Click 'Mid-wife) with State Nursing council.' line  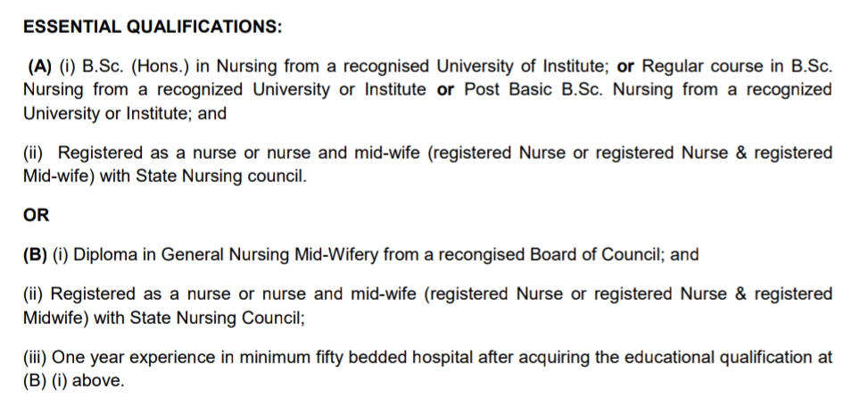pyautogui.click(x=164, y=176)
